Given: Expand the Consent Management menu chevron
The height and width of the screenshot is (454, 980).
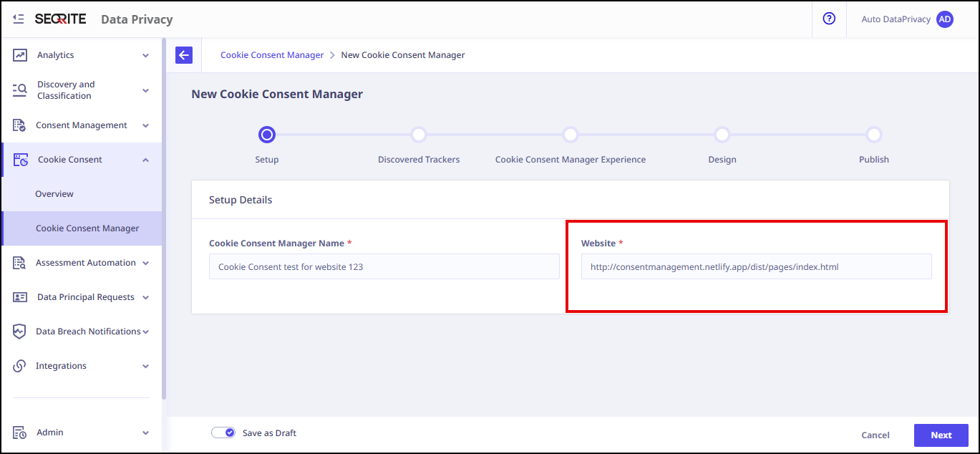Looking at the screenshot, I should tap(145, 125).
